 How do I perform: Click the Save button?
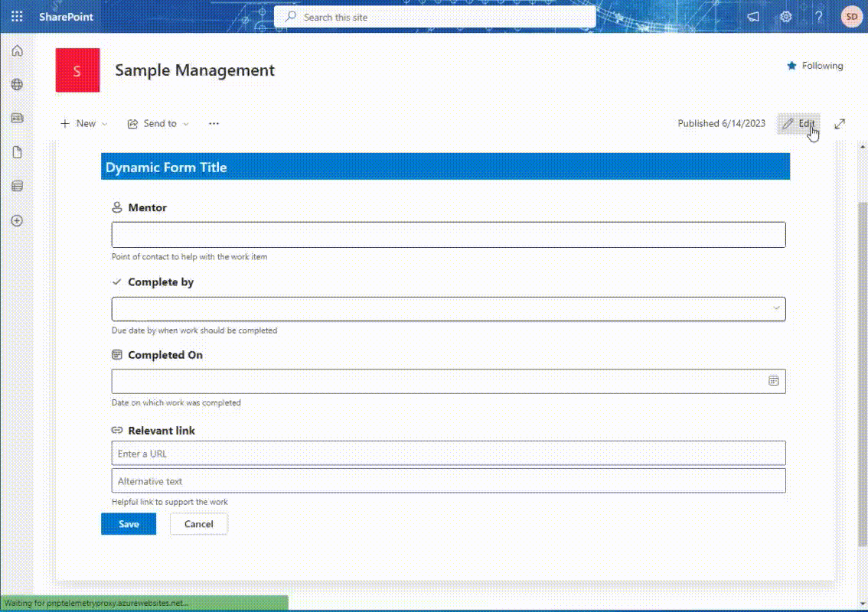(x=129, y=524)
